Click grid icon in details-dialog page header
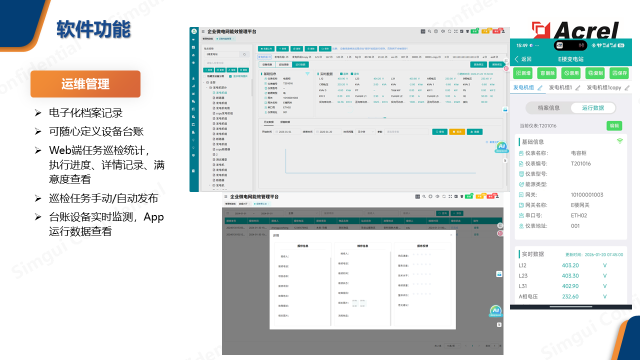 pos(418,197)
